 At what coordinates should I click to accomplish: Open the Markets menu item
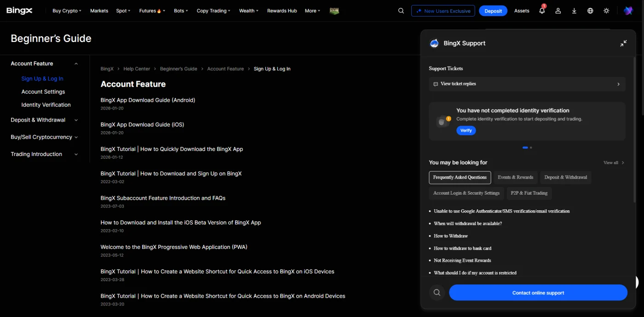click(x=99, y=11)
